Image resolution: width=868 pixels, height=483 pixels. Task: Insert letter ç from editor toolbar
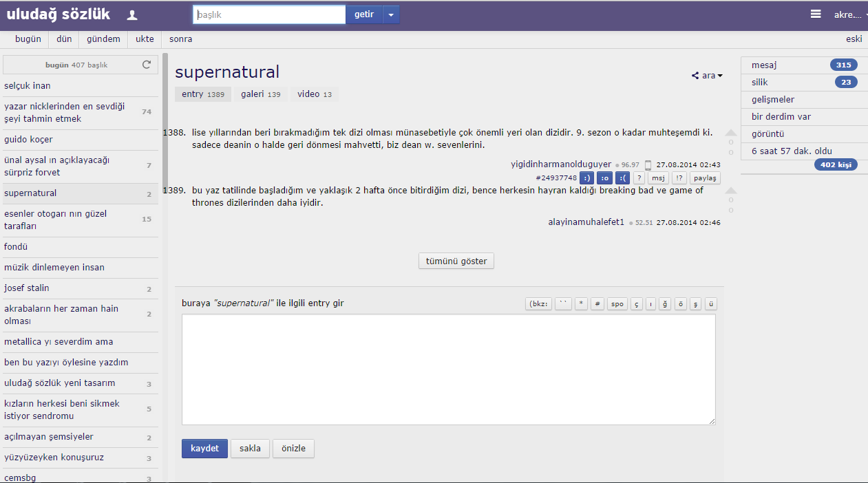pyautogui.click(x=637, y=303)
